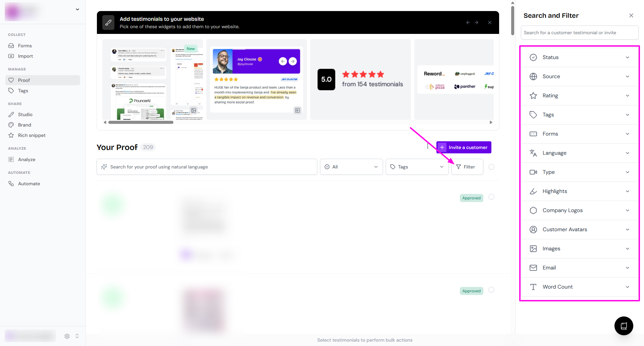This screenshot has width=644, height=346.
Task: Click the help widget icon at bottom right
Action: [x=624, y=326]
